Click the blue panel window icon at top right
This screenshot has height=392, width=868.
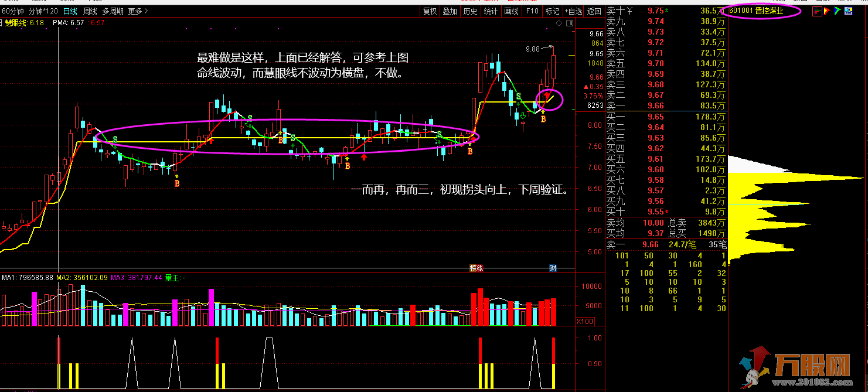[849, 11]
